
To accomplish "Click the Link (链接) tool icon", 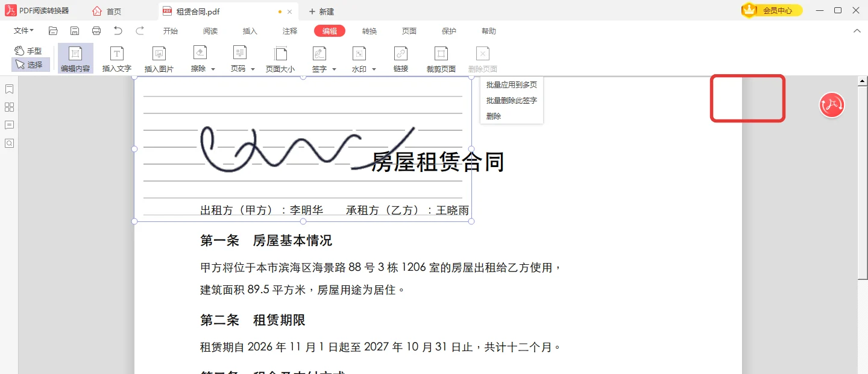I will (401, 54).
